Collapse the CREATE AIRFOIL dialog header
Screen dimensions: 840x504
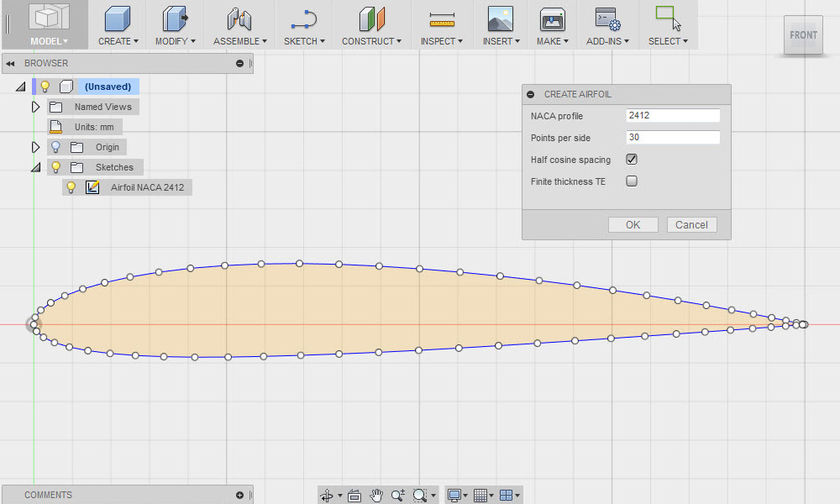[530, 94]
